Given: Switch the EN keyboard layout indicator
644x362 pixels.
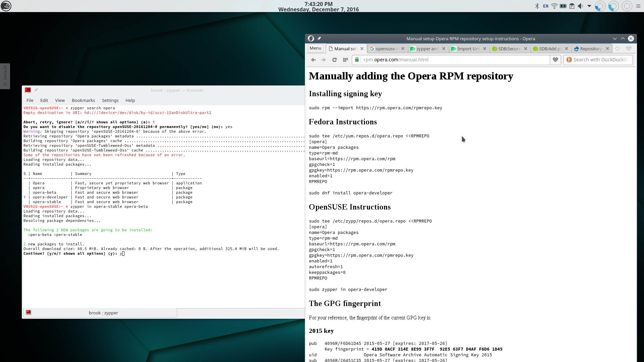Looking at the screenshot, I should click(546, 6).
